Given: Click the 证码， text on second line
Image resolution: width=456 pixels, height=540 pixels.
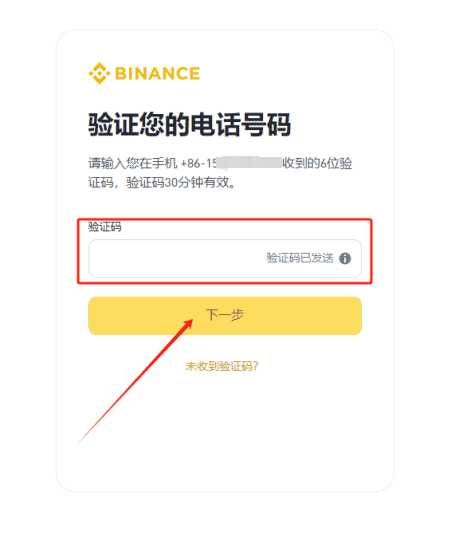Looking at the screenshot, I should pos(104,183).
